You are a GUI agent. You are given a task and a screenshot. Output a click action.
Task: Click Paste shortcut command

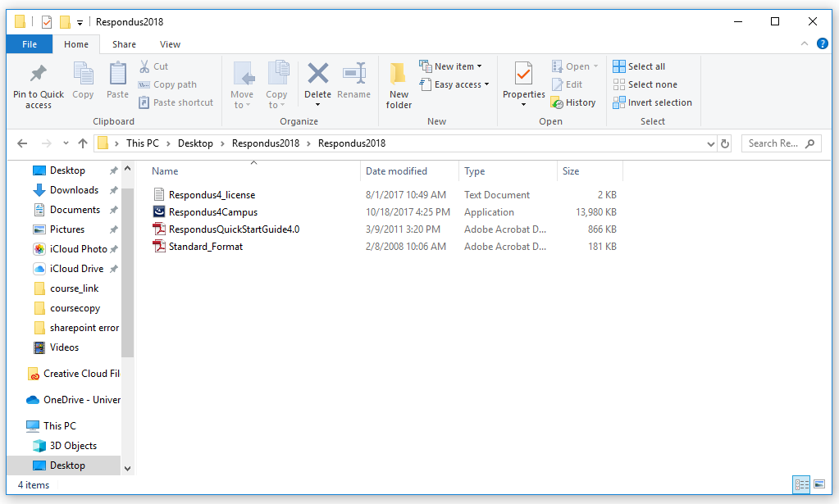[176, 102]
